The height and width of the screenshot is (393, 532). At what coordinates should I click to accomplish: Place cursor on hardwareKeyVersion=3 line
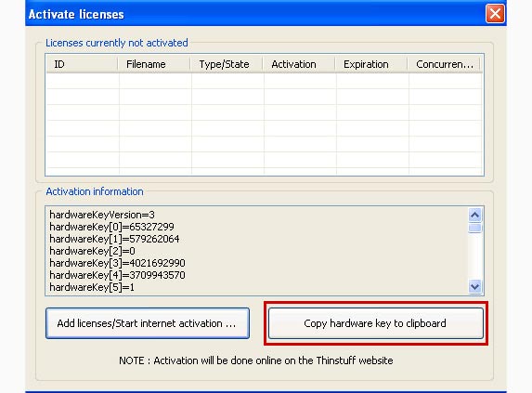point(102,215)
